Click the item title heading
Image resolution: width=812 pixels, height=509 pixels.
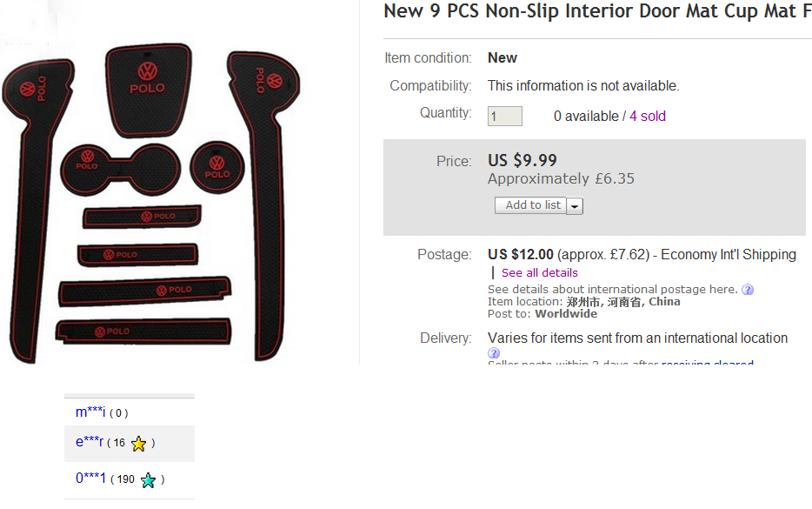(597, 11)
